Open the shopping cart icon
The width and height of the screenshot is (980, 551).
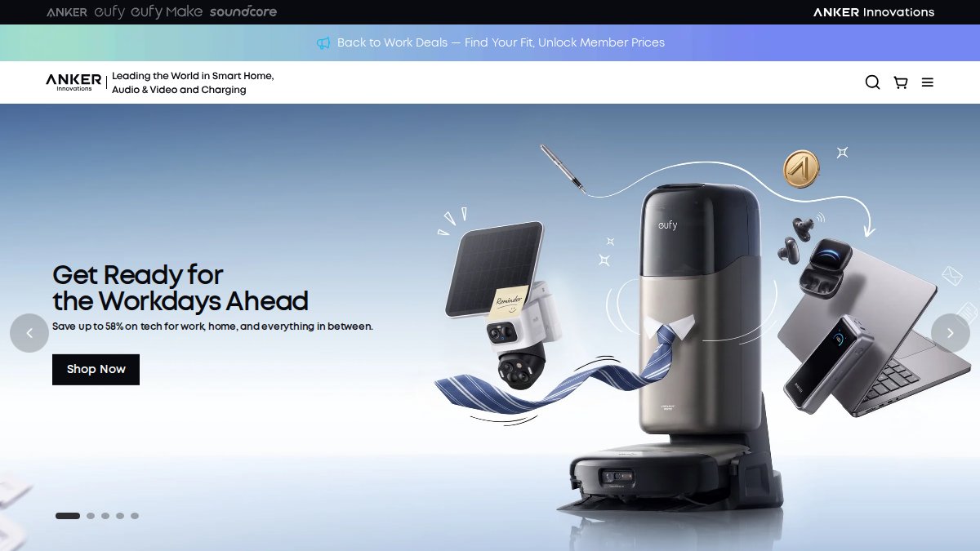pos(901,82)
